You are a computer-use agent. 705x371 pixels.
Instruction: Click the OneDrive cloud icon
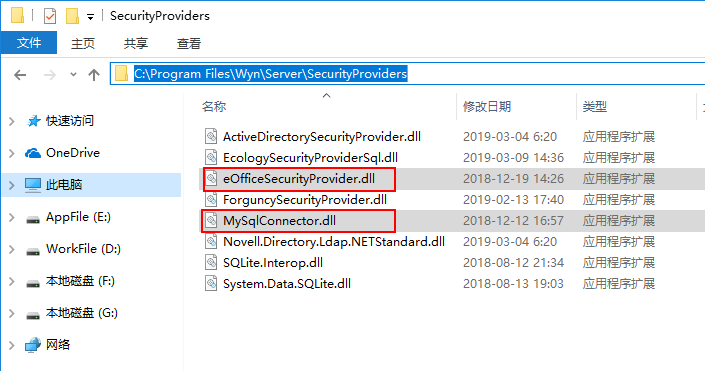[x=33, y=153]
